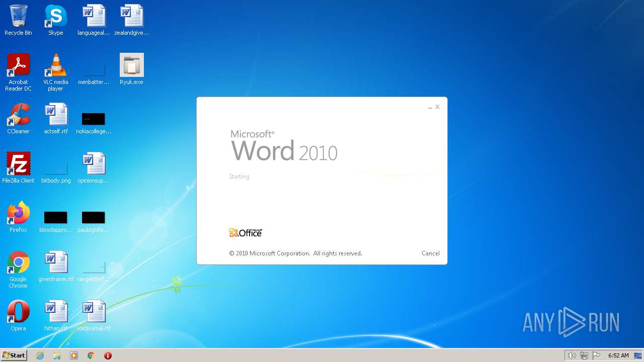Close the Word splash screen
Image resolution: width=644 pixels, height=362 pixels.
(x=438, y=107)
